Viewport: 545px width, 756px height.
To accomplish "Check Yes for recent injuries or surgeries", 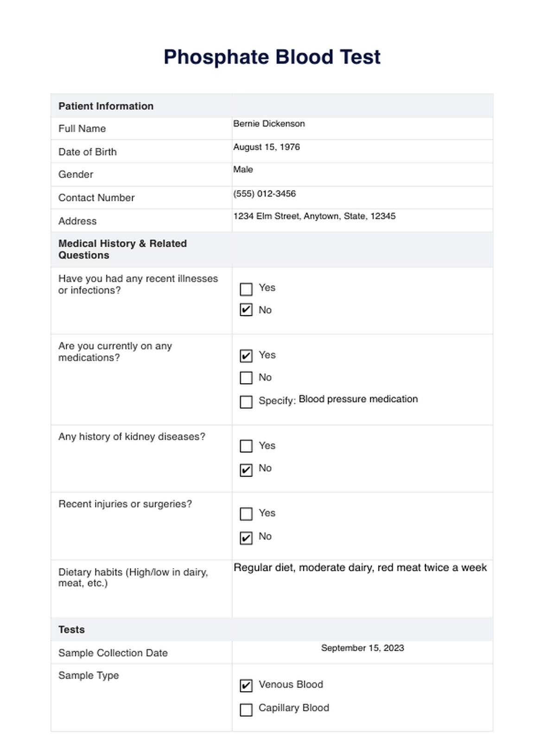I will pyautogui.click(x=246, y=514).
